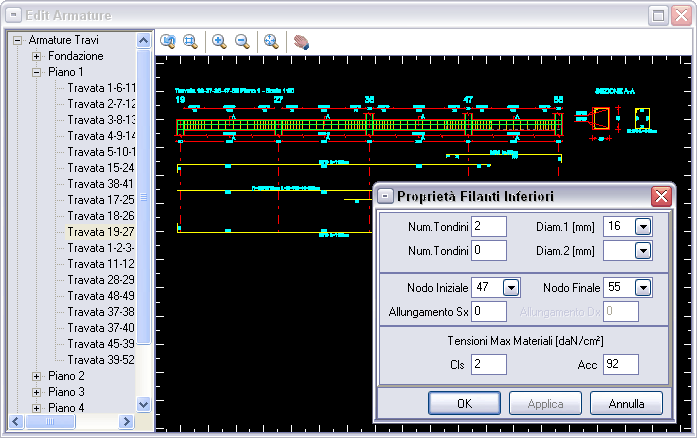The width and height of the screenshot is (697, 438).
Task: Click the zoom previous magnifier icon
Action: 168,41
